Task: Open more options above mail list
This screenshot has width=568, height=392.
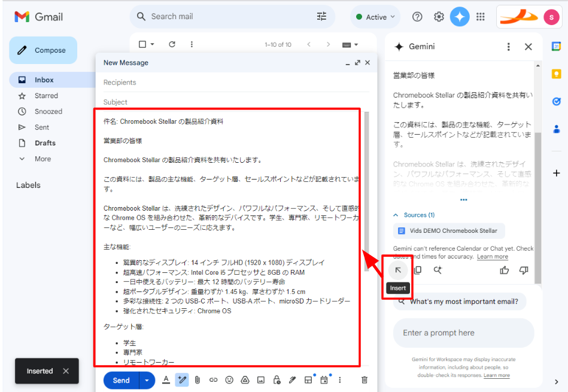Action: click(192, 44)
